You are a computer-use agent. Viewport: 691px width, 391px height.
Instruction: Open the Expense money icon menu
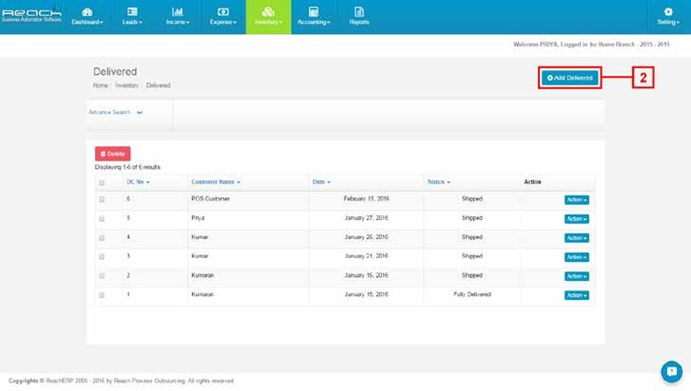[223, 11]
